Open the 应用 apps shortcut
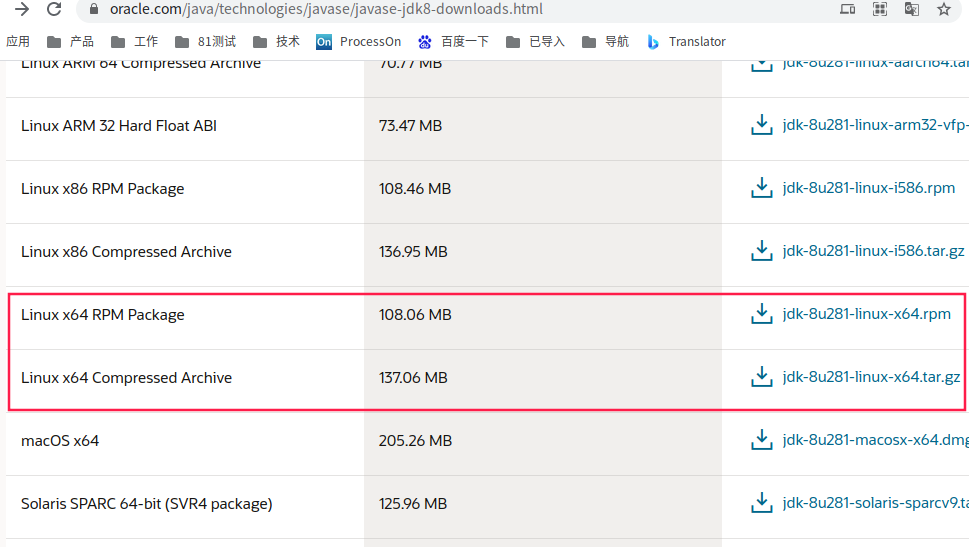This screenshot has height=547, width=969. [x=18, y=41]
